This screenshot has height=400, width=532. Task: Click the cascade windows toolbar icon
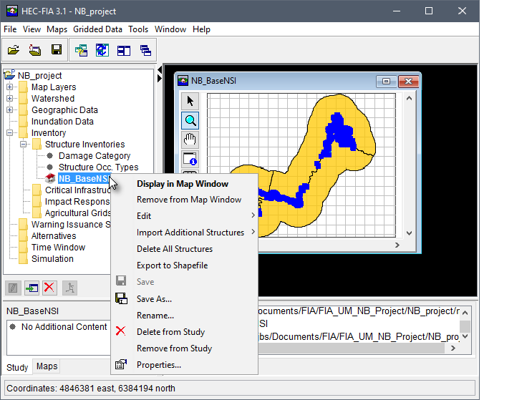pos(145,50)
